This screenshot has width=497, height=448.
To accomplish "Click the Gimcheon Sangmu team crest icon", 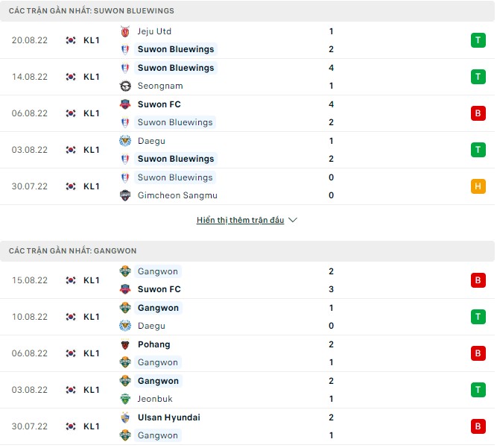I will (125, 195).
